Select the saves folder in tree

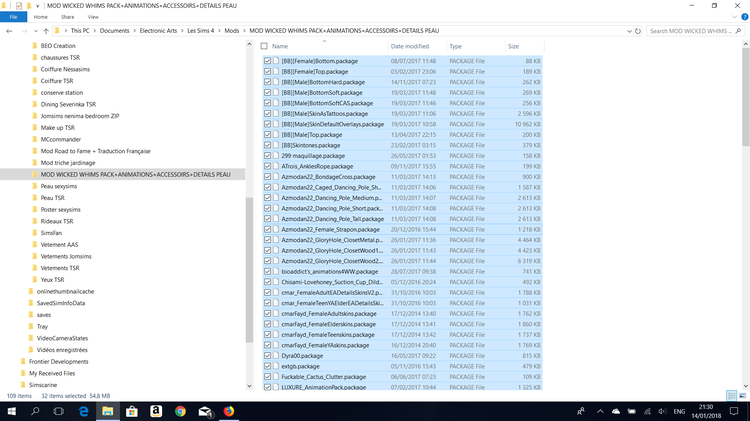point(44,315)
